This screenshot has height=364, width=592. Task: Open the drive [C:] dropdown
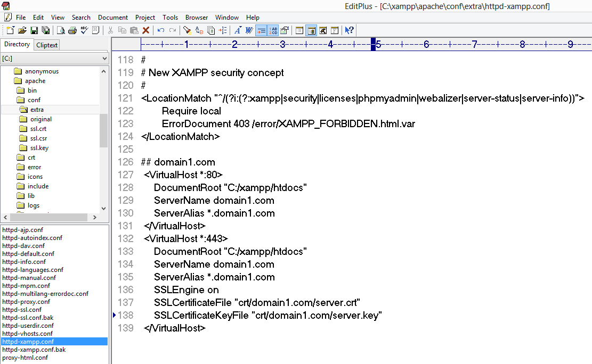pos(104,58)
